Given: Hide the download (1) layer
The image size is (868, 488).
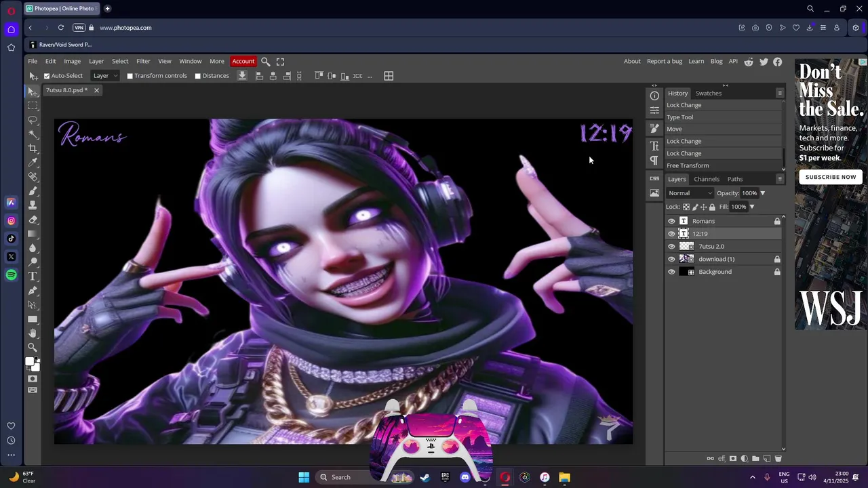Looking at the screenshot, I should pyautogui.click(x=671, y=259).
